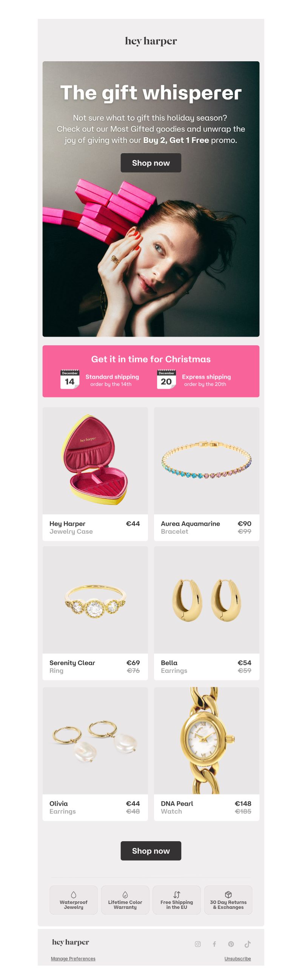Click Shop now button in hero banner
The height and width of the screenshot is (980, 302).
(151, 163)
